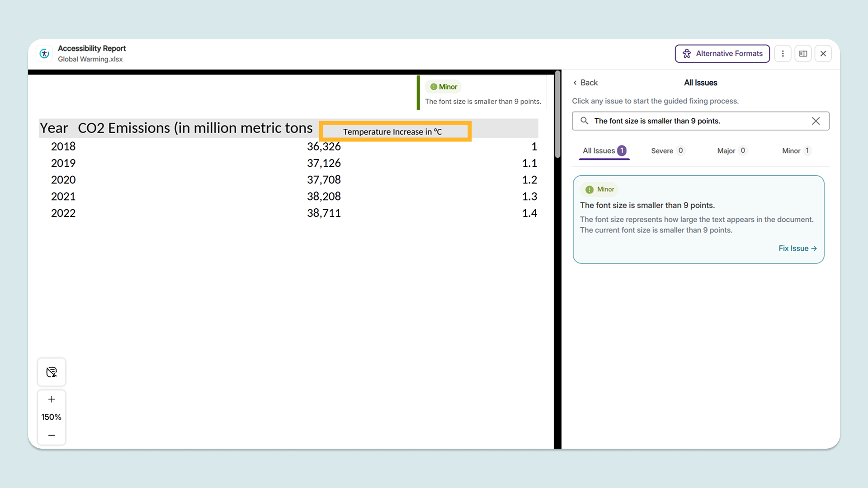Click the 150% zoom level label
868x488 pixels.
click(x=52, y=417)
